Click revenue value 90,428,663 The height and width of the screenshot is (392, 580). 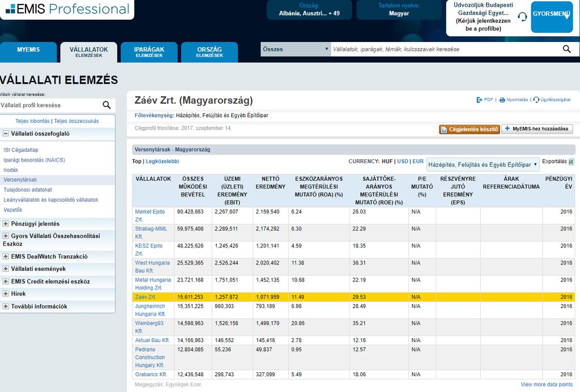point(190,211)
